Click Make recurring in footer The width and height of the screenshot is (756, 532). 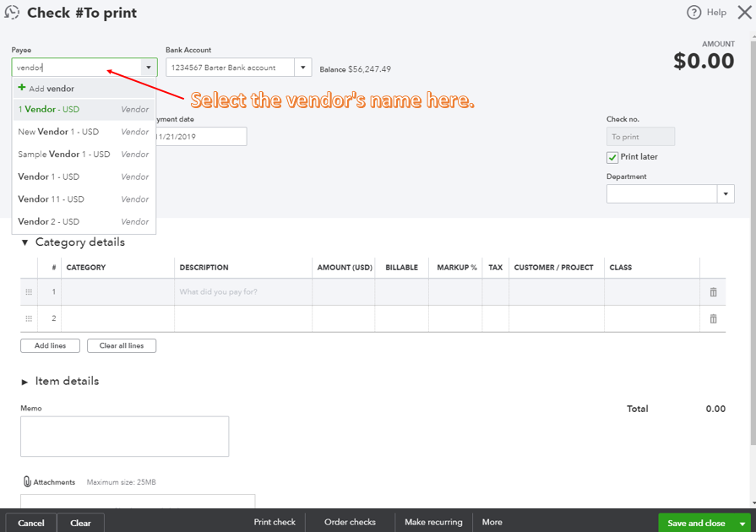point(433,523)
